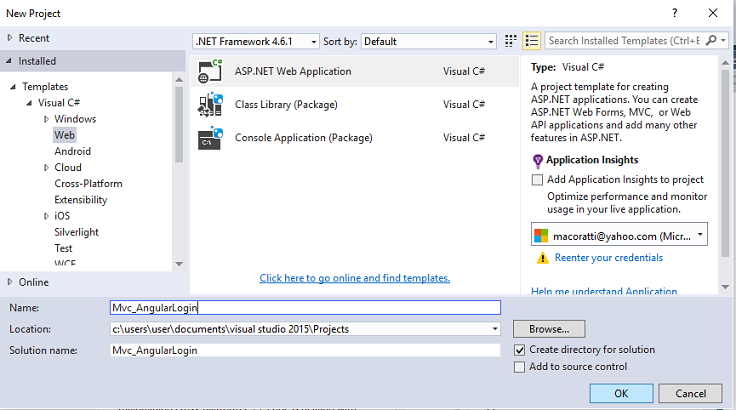Select the ASP.NET Web Application template icon

coord(210,71)
